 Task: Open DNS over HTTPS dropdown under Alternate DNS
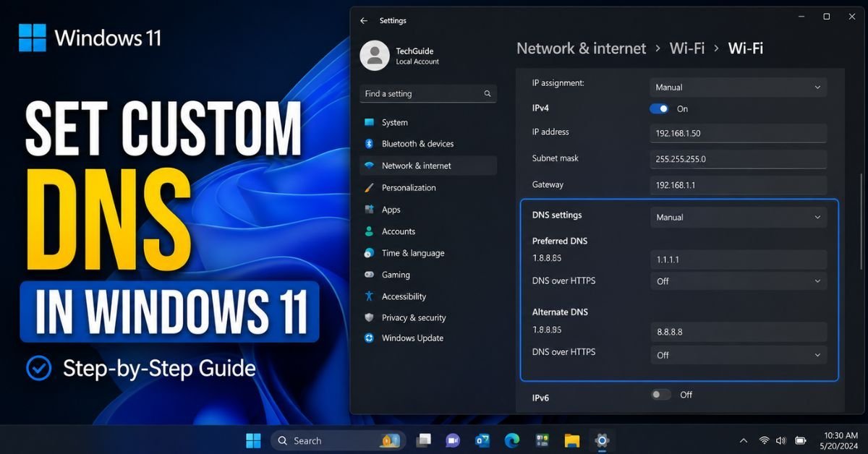coord(739,355)
